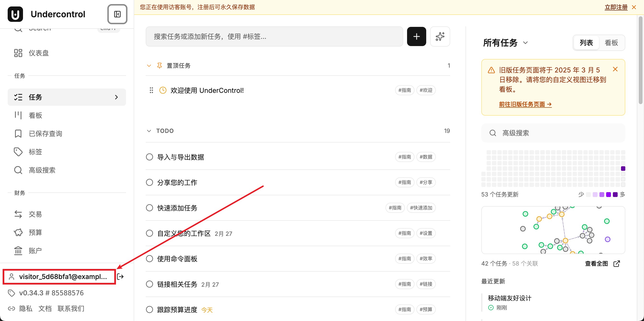This screenshot has height=321, width=644.
Task: Click the black plus add-task button
Action: (x=416, y=36)
